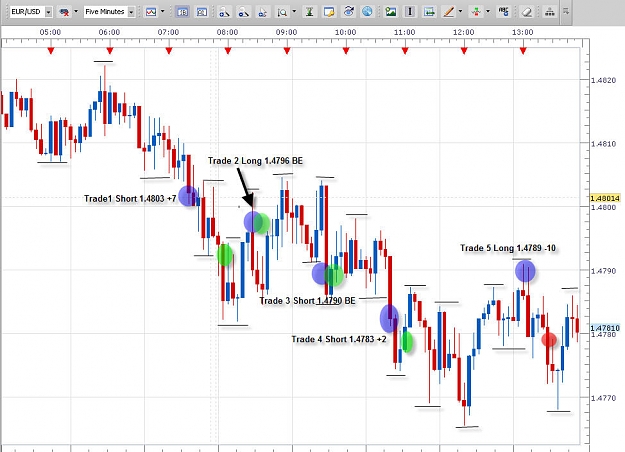Click the red marker under 05:00
The height and width of the screenshot is (452, 625).
coord(51,51)
